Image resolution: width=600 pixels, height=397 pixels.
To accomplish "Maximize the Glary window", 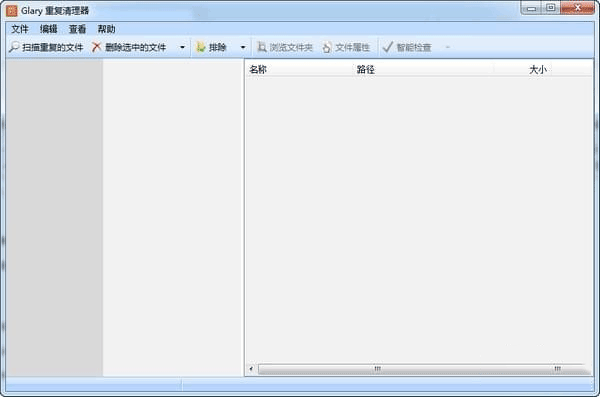I will pyautogui.click(x=551, y=8).
